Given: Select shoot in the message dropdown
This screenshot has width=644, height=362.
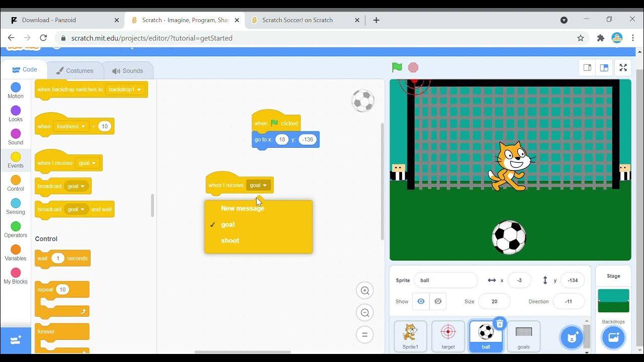Looking at the screenshot, I should pyautogui.click(x=230, y=241).
